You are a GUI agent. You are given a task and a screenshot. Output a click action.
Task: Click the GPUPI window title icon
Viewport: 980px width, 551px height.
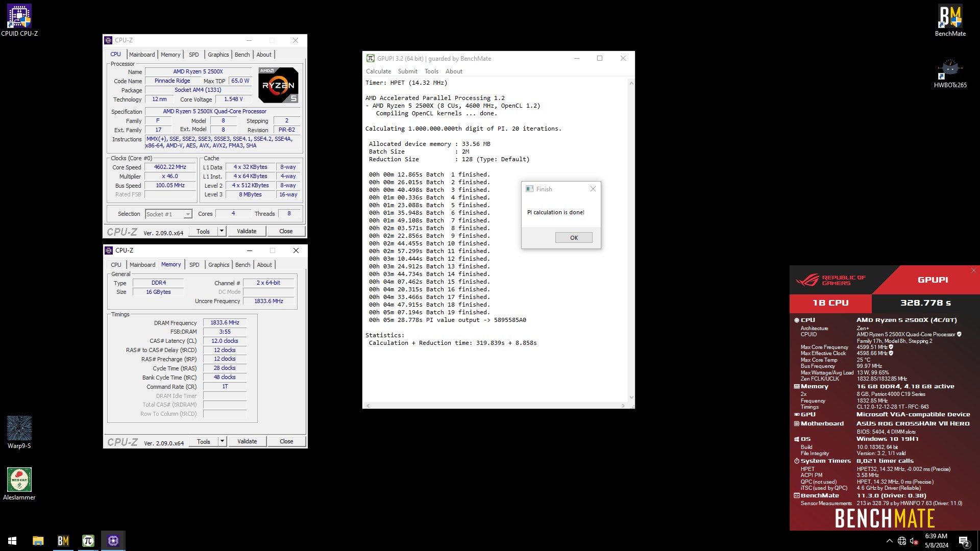coord(371,58)
